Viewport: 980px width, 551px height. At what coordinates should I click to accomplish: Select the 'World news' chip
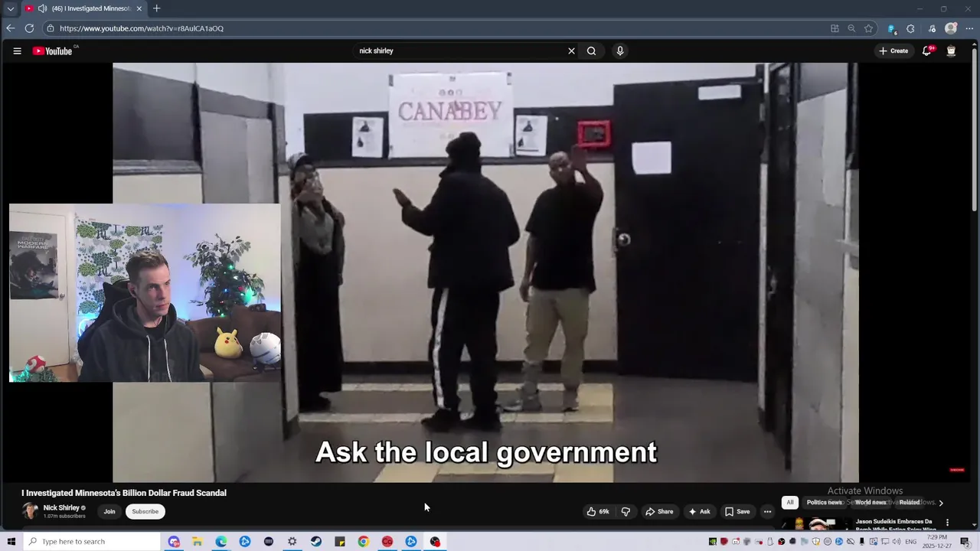coord(871,503)
